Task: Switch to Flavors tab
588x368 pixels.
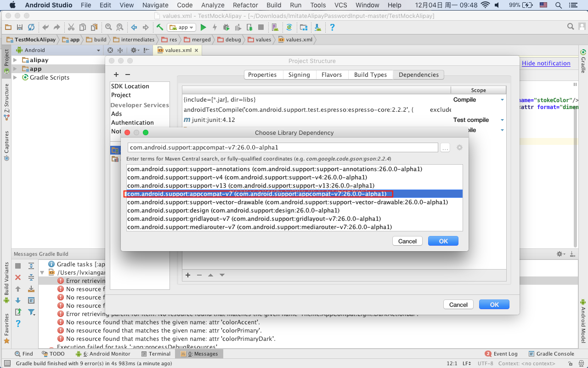Action: coord(332,75)
